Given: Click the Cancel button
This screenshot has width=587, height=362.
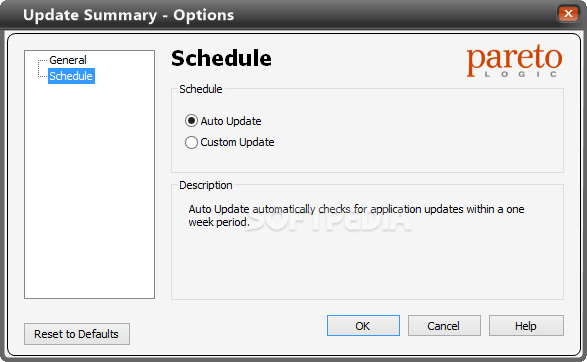Looking at the screenshot, I should (444, 326).
